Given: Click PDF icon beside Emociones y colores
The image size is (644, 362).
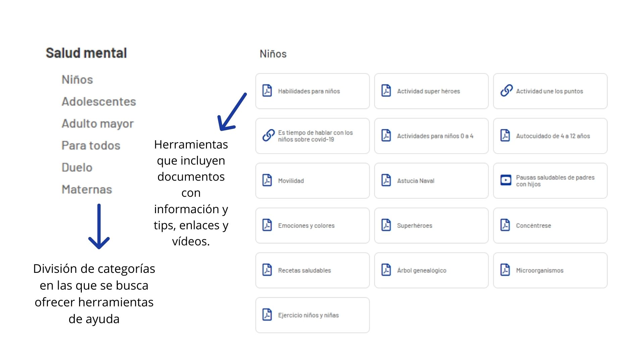Looking at the screenshot, I should coord(267,225).
